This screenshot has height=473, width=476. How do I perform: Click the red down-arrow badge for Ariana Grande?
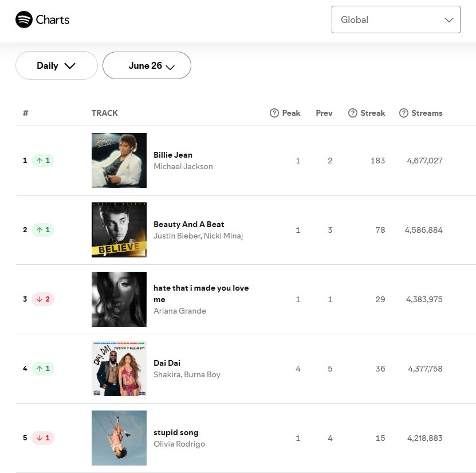point(43,299)
